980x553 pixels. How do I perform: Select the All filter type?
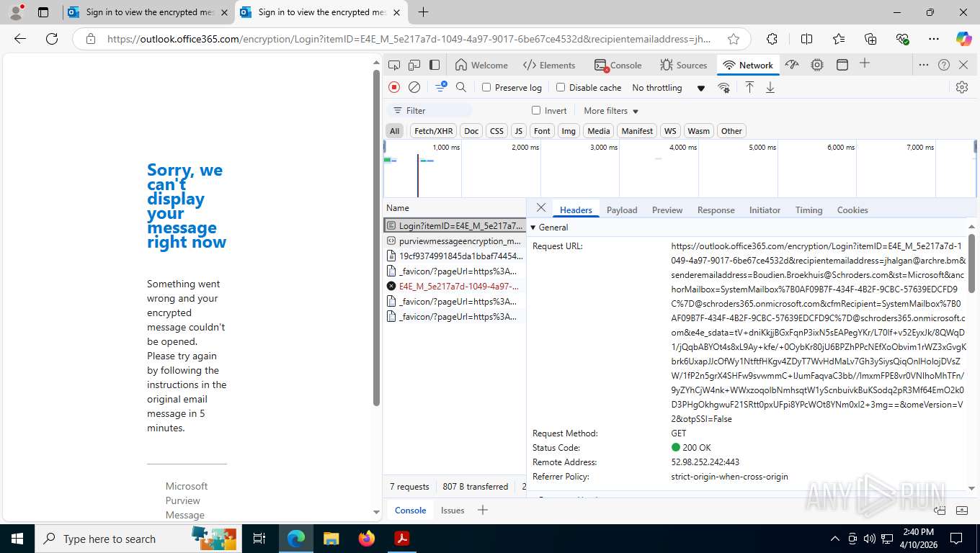pos(395,131)
